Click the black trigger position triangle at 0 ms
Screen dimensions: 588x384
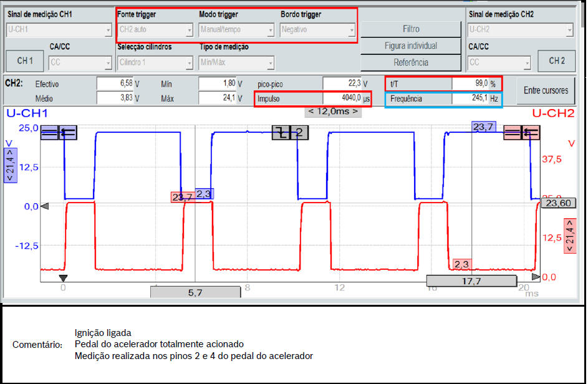[x=62, y=278]
